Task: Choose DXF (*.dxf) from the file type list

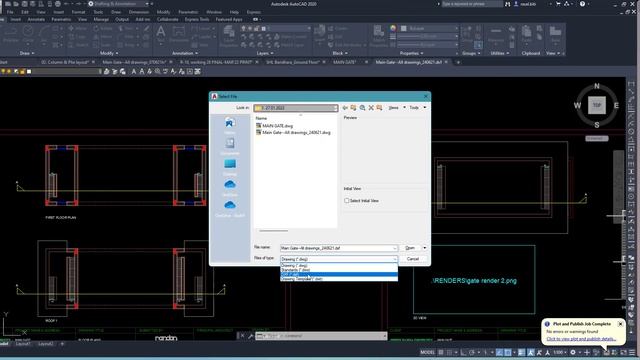Action: pos(339,274)
